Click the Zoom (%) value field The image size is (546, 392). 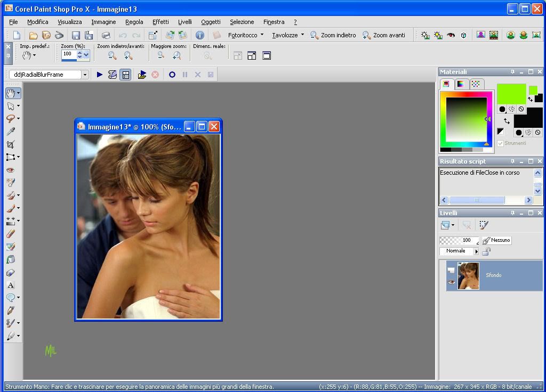(x=69, y=54)
